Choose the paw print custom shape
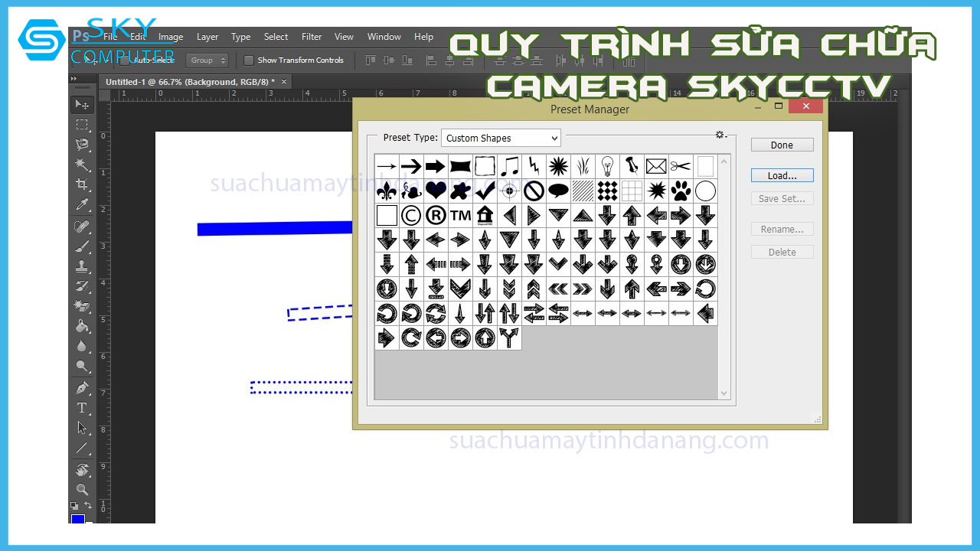 [681, 191]
